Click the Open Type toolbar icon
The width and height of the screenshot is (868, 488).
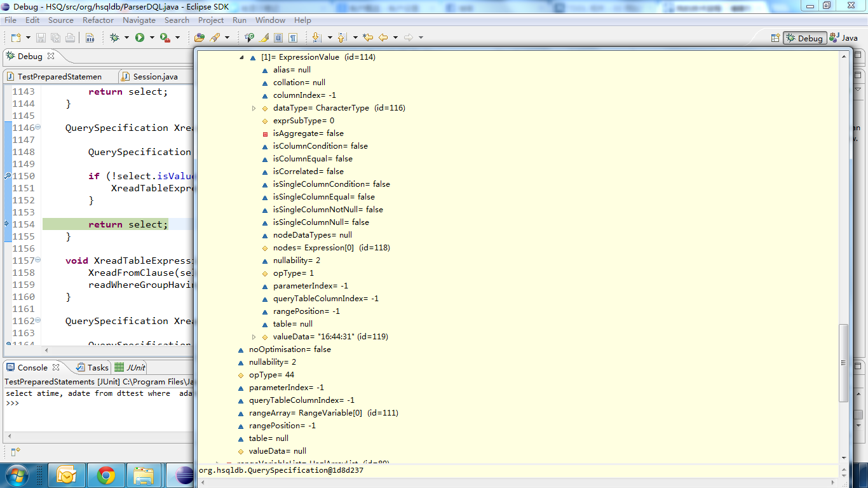point(200,38)
